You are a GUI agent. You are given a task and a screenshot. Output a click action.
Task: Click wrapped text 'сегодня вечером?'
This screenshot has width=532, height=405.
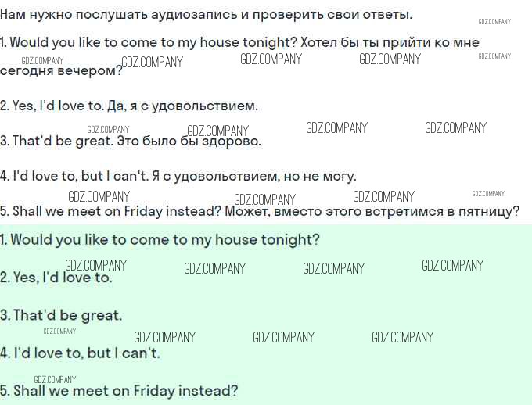click(61, 70)
